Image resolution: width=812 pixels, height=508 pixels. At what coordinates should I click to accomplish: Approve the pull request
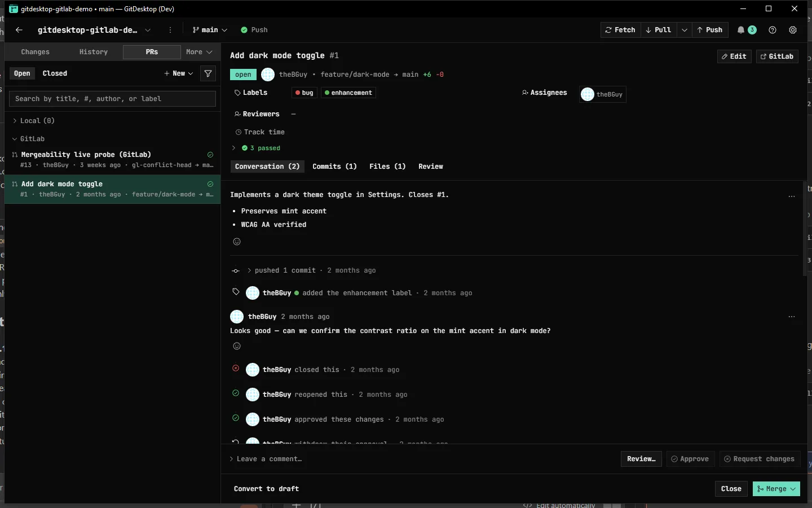(690, 459)
